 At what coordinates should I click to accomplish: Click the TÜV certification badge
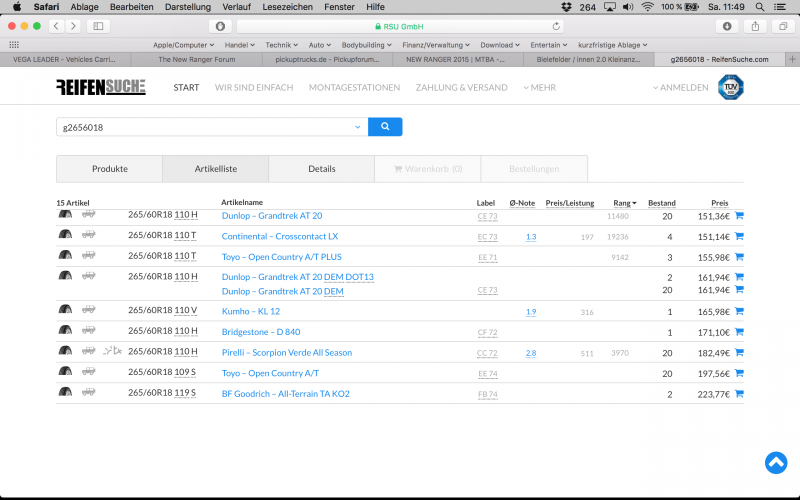731,87
